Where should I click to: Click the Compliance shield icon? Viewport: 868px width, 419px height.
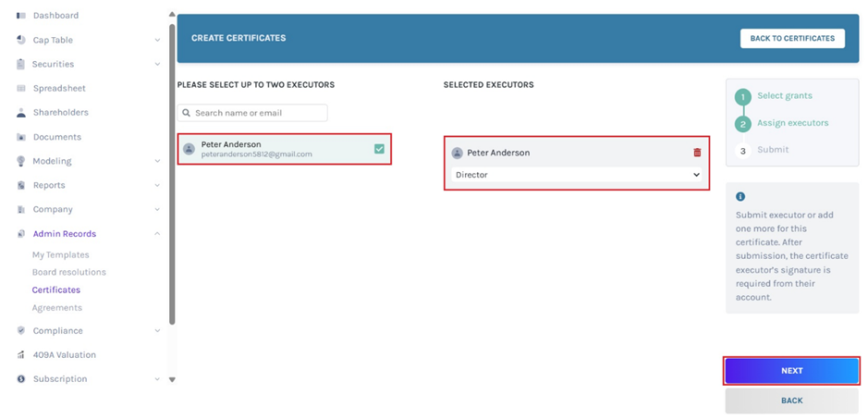[21, 330]
